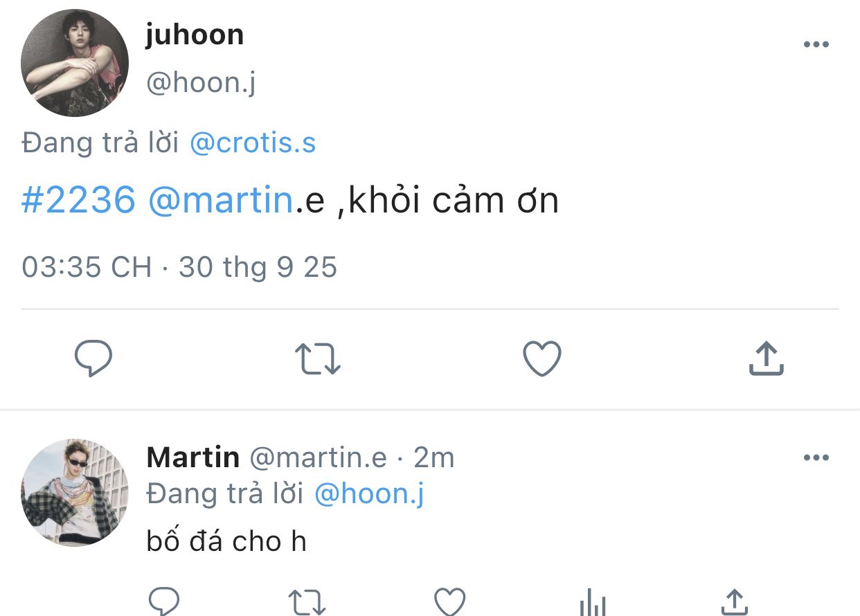Like Martin's reply with the heart icon

pos(449,601)
